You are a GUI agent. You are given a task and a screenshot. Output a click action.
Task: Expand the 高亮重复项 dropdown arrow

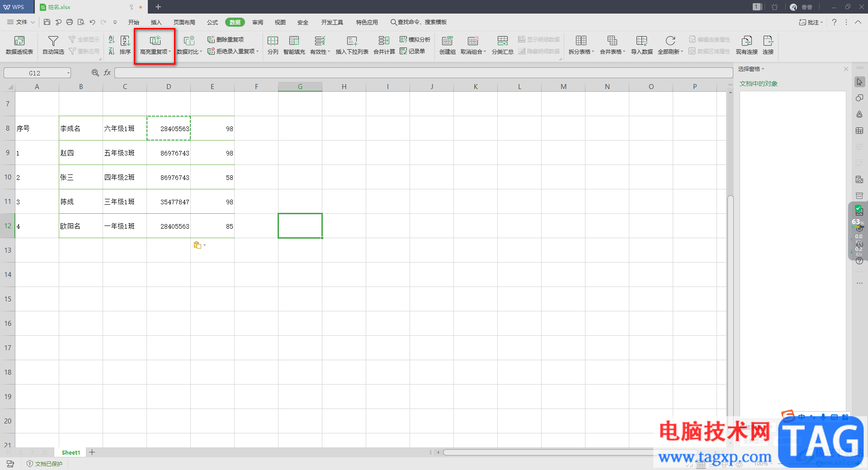[x=170, y=52]
